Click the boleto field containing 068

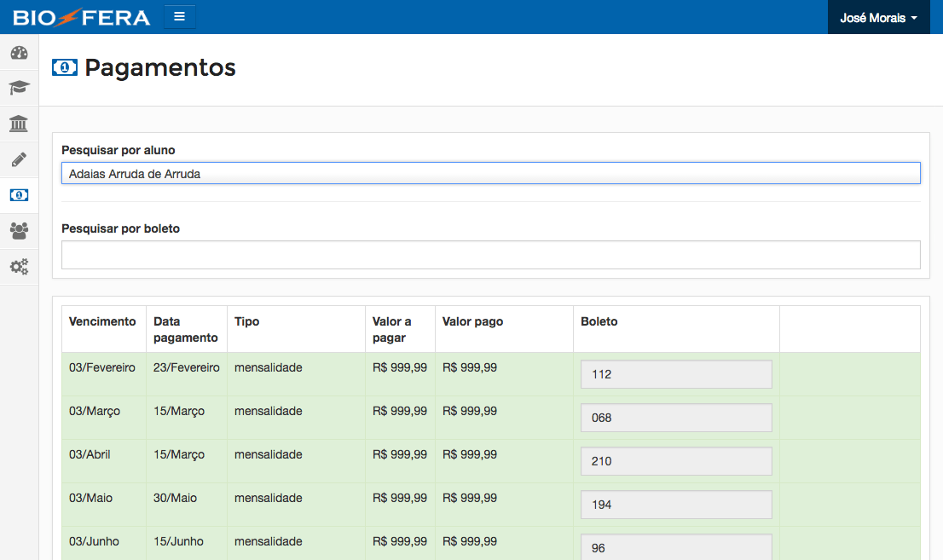(676, 418)
